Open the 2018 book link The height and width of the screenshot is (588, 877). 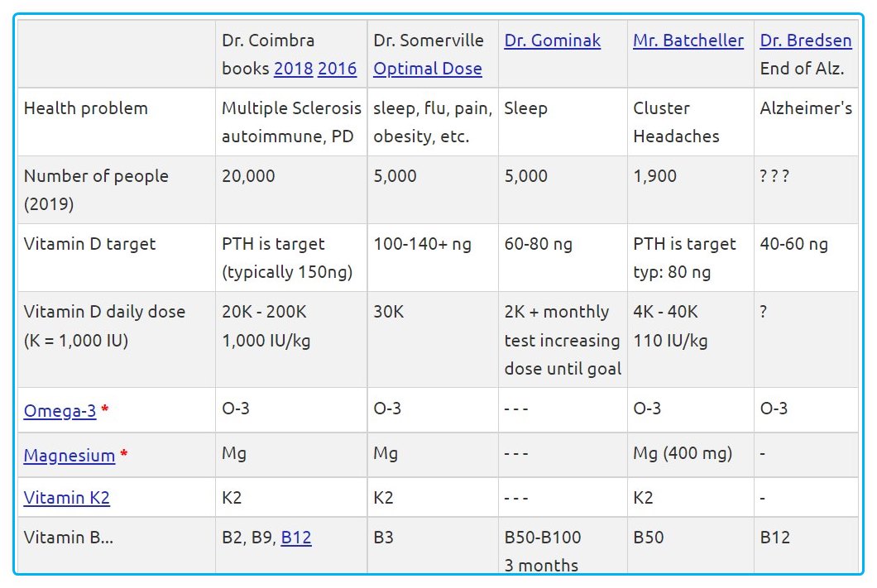tap(293, 69)
